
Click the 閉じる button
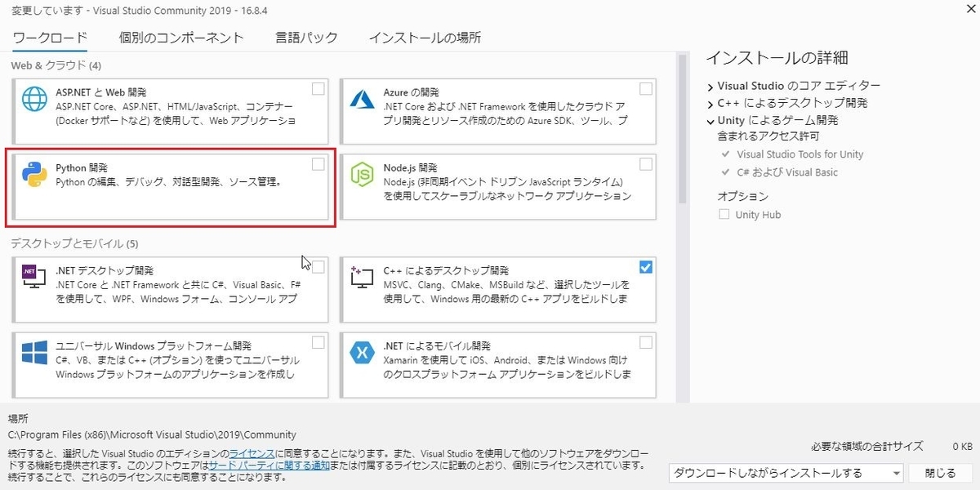pos(940,472)
